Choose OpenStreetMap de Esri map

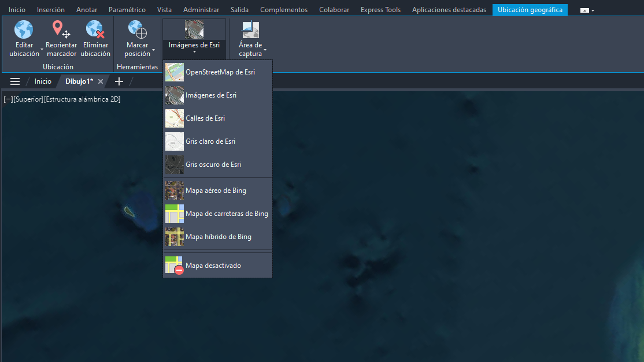point(218,72)
